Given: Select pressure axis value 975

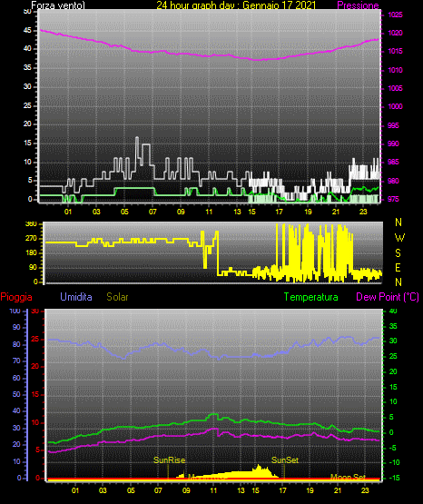Looking at the screenshot, I should (393, 199).
